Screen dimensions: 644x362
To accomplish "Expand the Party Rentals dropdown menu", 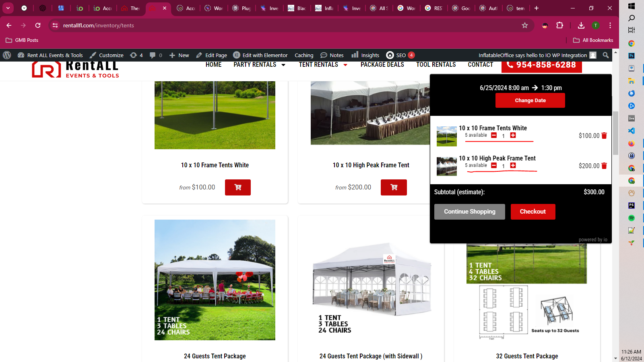I will click(x=283, y=65).
